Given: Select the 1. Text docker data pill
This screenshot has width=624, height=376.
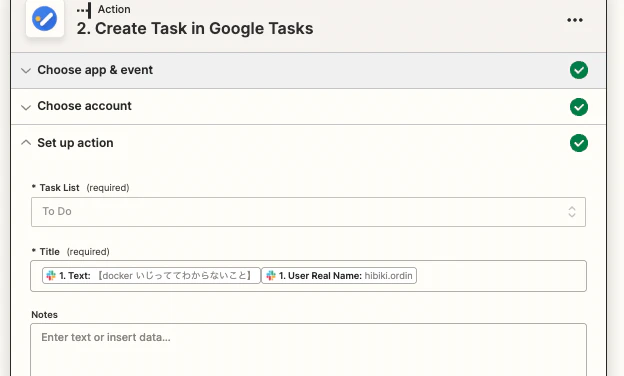Looking at the screenshot, I should (x=151, y=275).
